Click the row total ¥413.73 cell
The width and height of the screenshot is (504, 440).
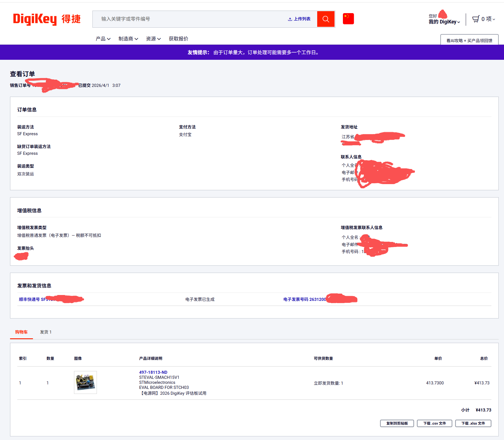tap(482, 383)
